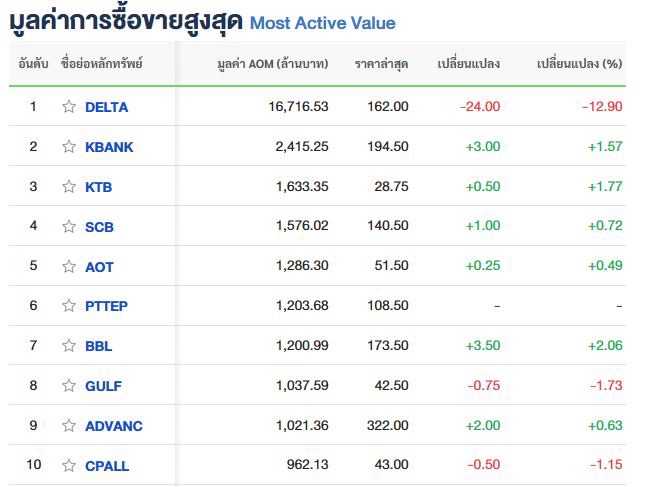This screenshot has height=487, width=646.
Task: Favorite PTTEP using its star icon
Action: point(69,306)
